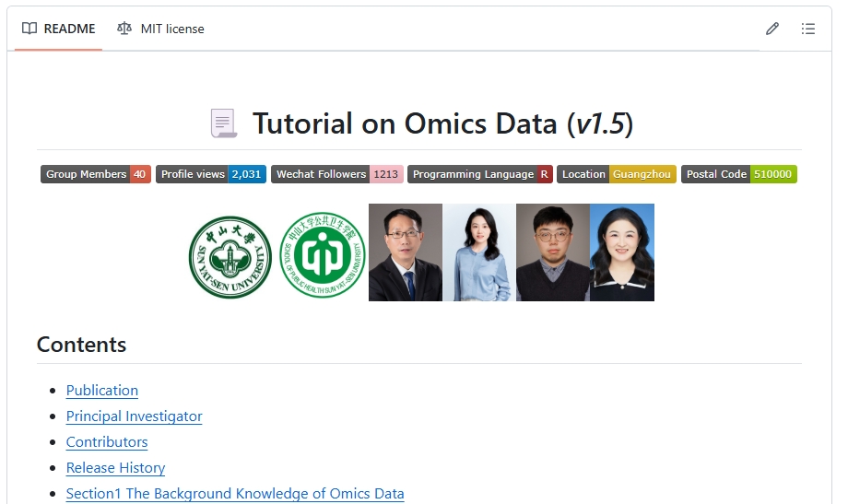Select the Wechat Followers 1213 badge

tap(336, 174)
